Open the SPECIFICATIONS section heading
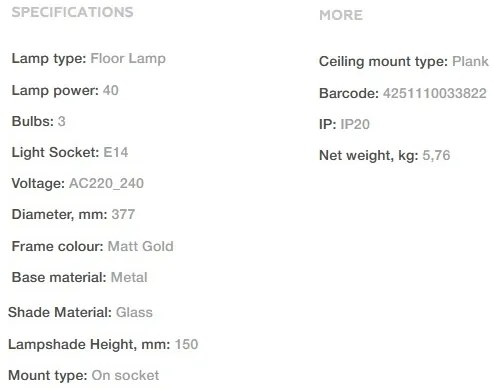This screenshot has height=390, width=494. [72, 12]
